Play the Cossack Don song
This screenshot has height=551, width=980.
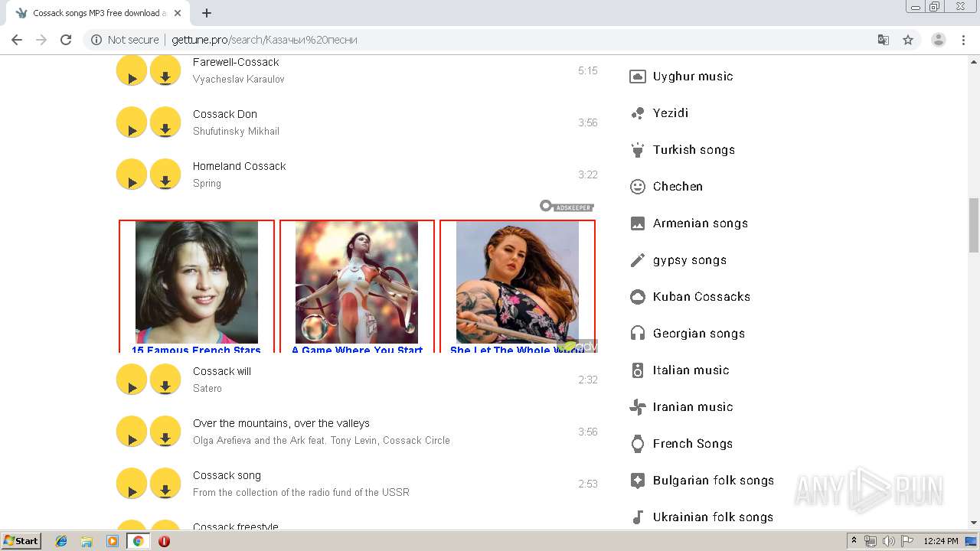click(132, 122)
